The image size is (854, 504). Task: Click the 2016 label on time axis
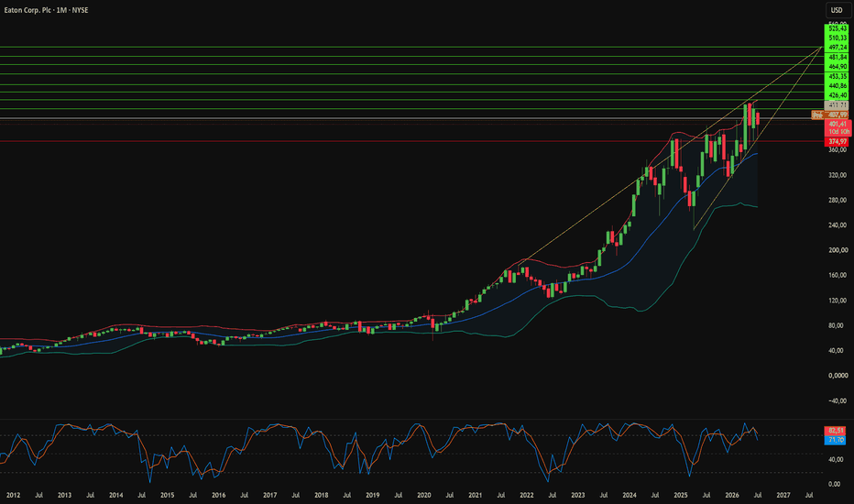point(218,495)
